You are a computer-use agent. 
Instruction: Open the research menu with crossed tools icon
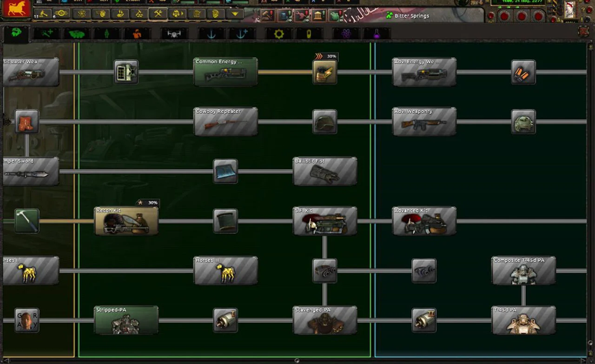click(158, 13)
